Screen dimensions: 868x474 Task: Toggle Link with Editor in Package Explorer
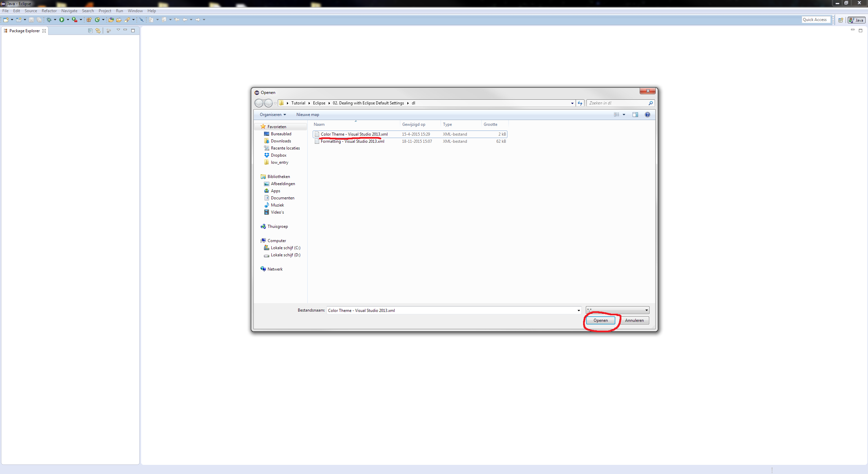tap(98, 31)
